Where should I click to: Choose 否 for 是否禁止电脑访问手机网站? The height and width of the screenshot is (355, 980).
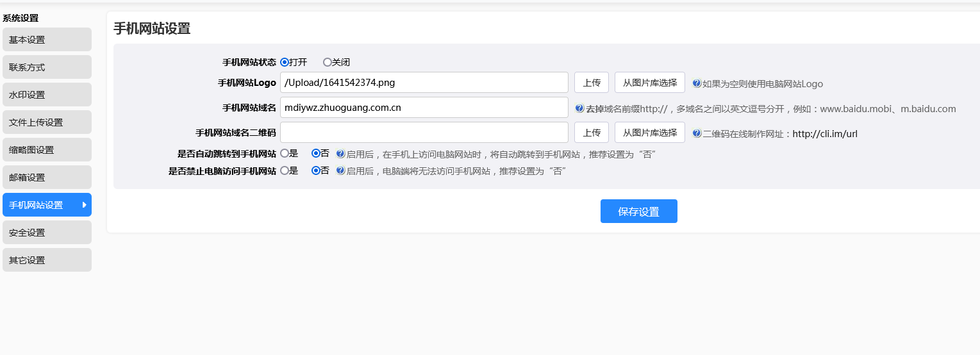[316, 171]
